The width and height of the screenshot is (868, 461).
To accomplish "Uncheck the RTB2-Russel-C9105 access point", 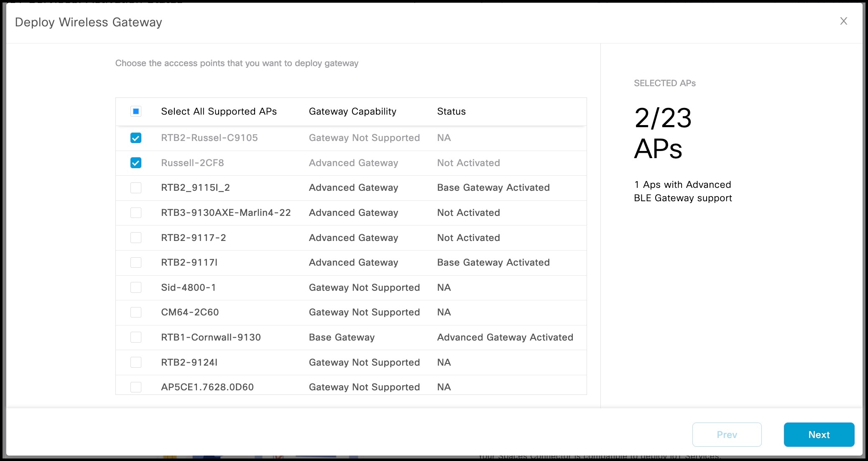I will pyautogui.click(x=136, y=138).
